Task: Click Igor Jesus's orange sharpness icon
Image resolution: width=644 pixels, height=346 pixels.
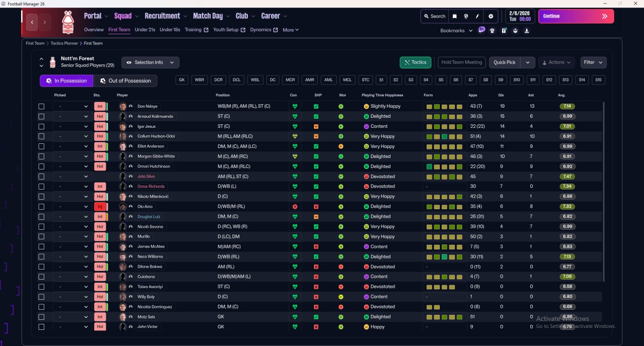Action: 316,126
